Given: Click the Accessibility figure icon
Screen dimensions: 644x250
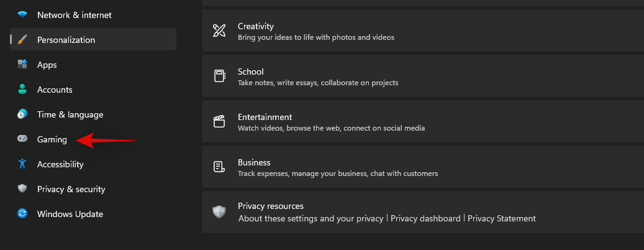Looking at the screenshot, I should pos(22,164).
